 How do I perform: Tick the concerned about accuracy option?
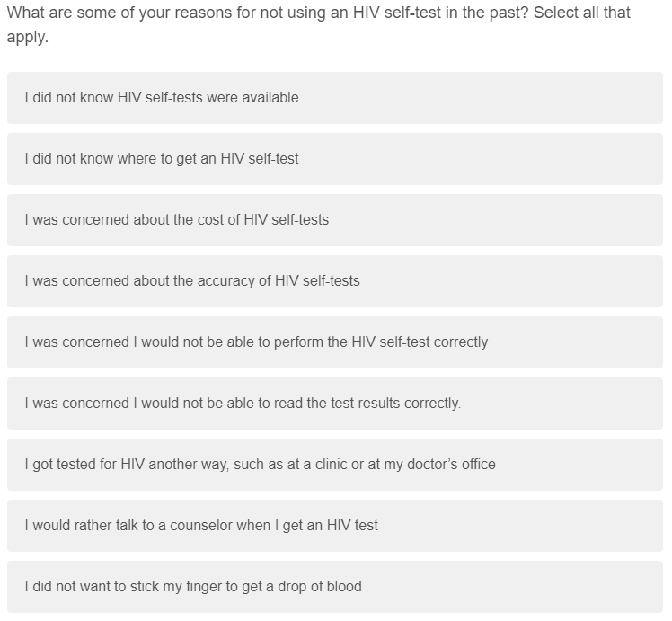click(x=192, y=281)
